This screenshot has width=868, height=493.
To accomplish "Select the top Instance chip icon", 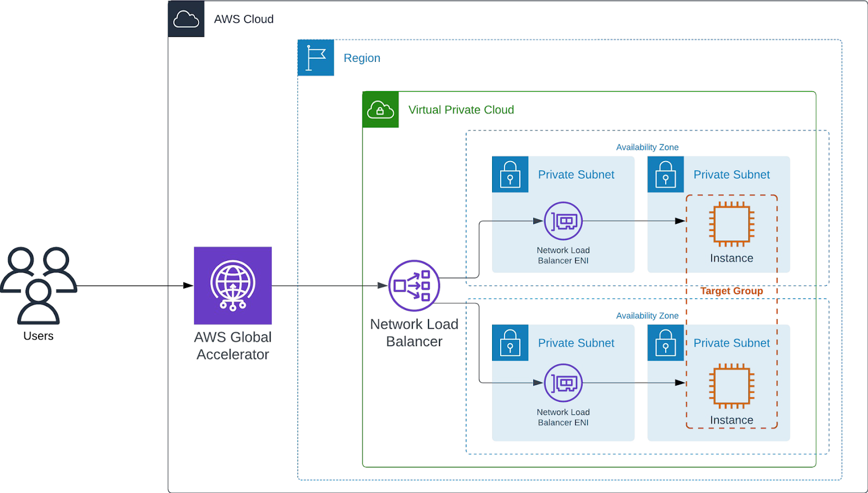I will click(x=731, y=224).
